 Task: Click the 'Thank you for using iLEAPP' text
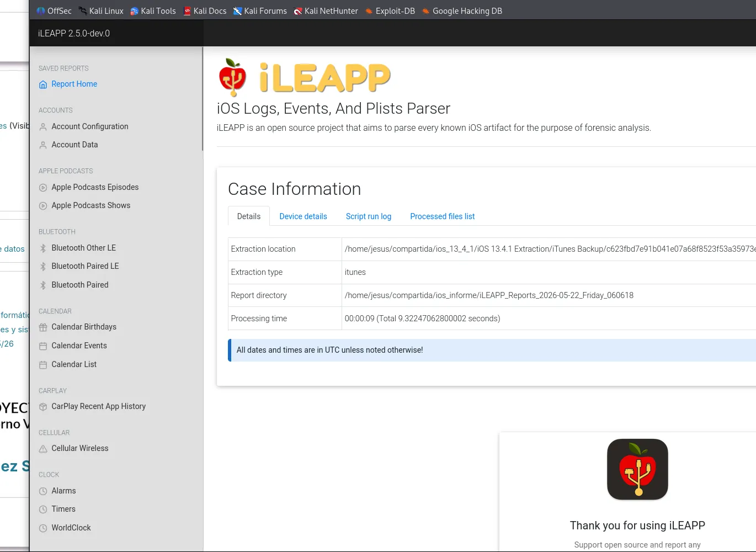(x=637, y=526)
